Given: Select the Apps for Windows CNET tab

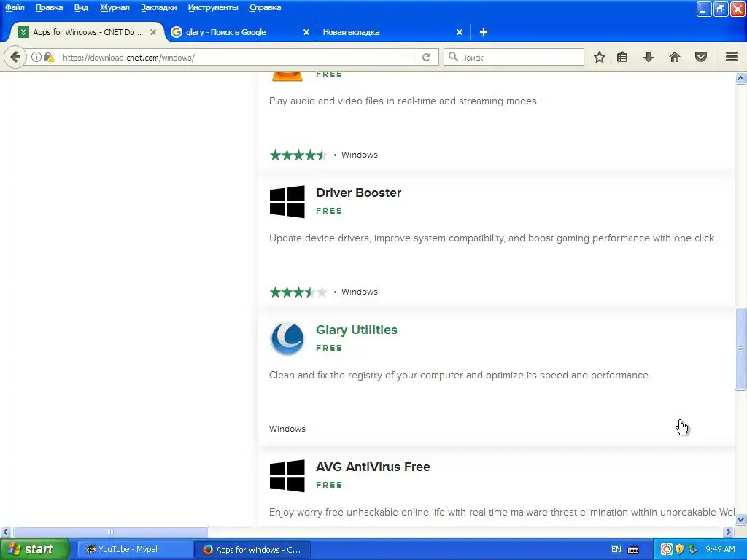Looking at the screenshot, I should (88, 32).
